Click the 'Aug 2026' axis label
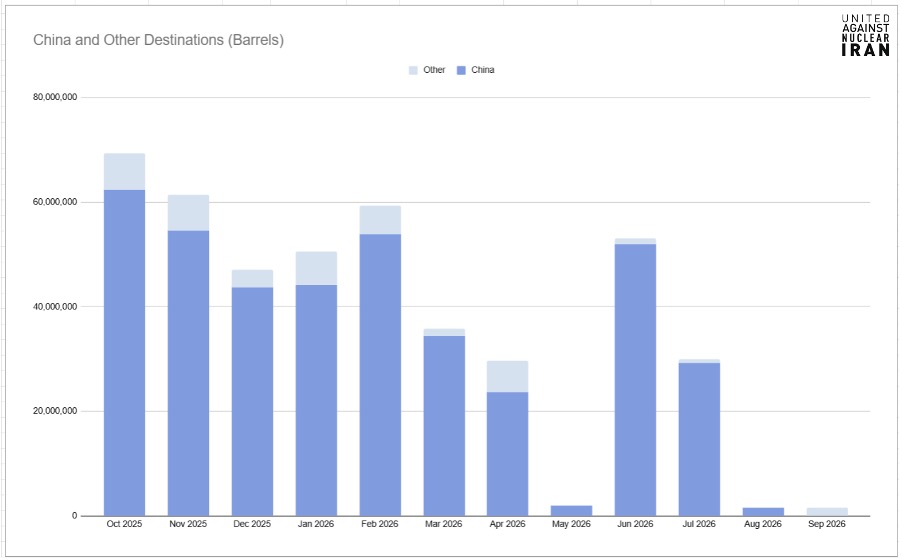This screenshot has height=560, width=902. click(x=763, y=524)
